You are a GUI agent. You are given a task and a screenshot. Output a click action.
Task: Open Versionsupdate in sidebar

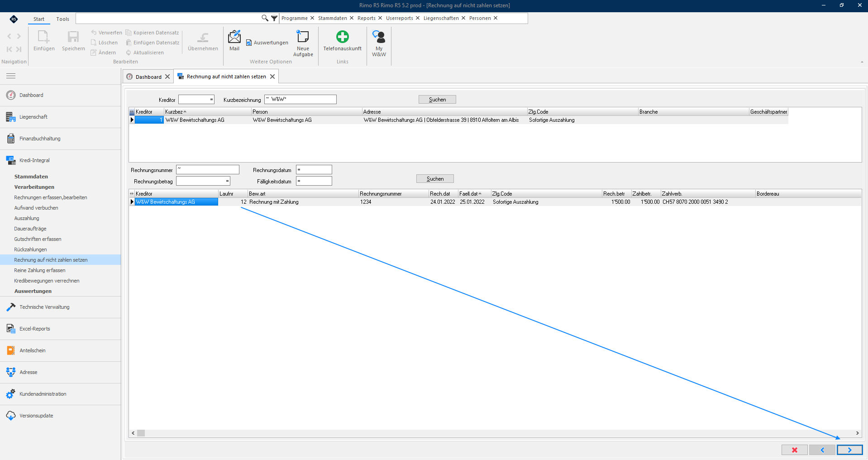coord(60,416)
